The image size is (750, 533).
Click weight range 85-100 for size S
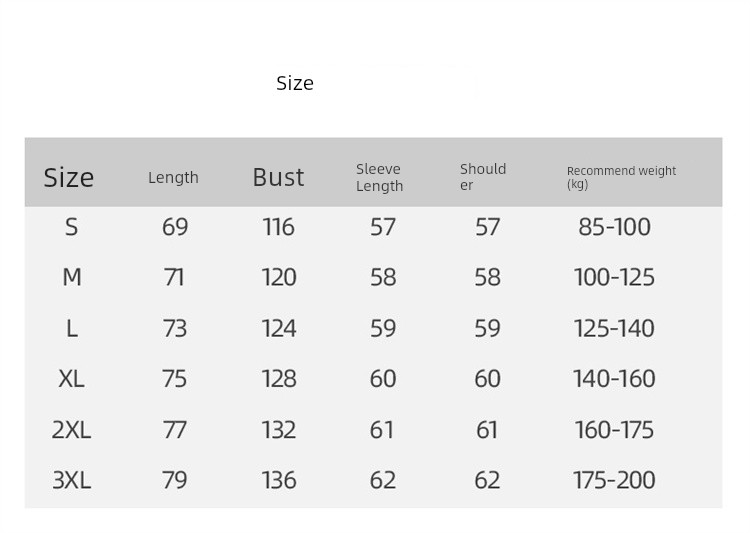pos(614,227)
